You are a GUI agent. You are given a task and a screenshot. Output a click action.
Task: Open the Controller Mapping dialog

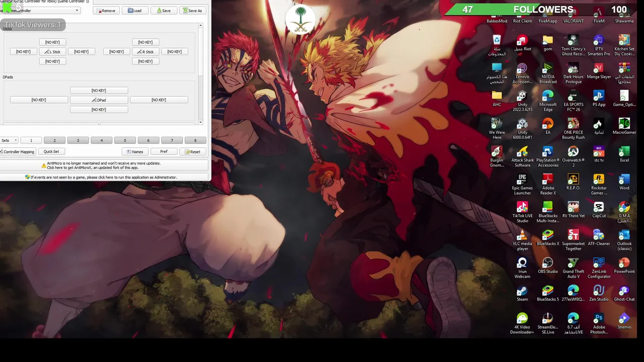tap(17, 152)
